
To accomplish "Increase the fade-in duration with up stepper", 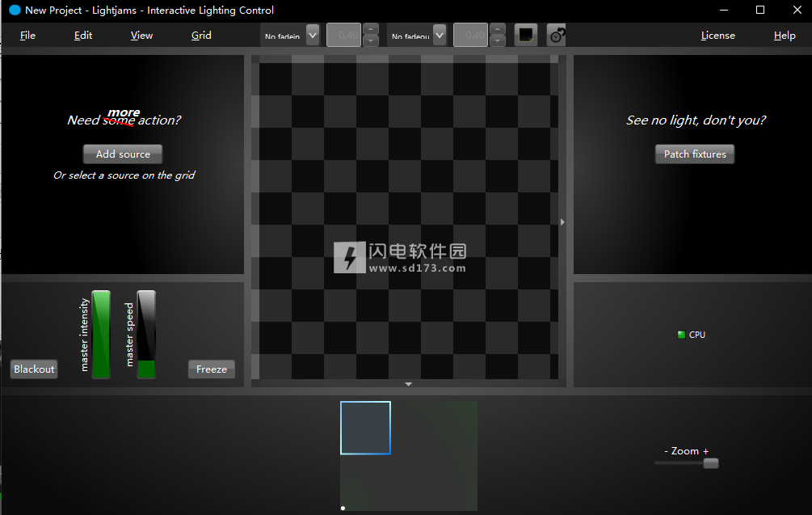I will point(370,30).
